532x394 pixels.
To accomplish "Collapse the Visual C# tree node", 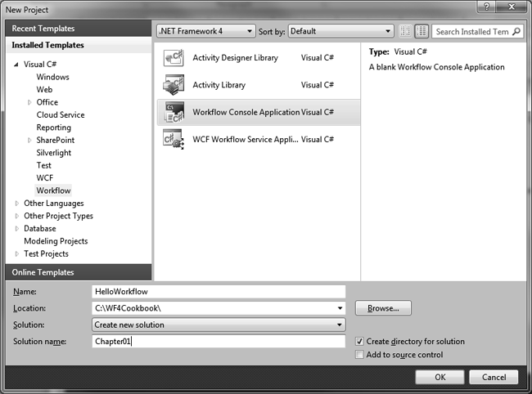I will pos(16,64).
